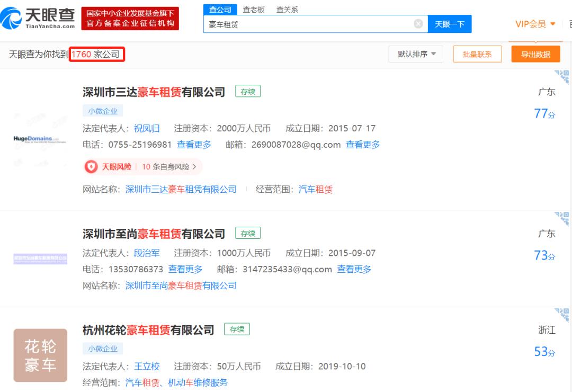Click the 天眼一下 search button
This screenshot has width=572, height=392.
coord(450,23)
